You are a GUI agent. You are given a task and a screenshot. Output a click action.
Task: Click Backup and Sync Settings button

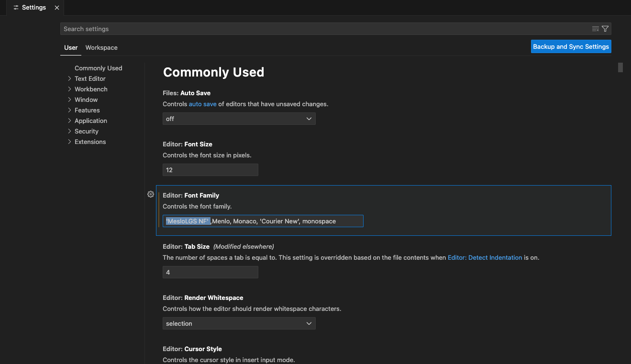coord(571,46)
